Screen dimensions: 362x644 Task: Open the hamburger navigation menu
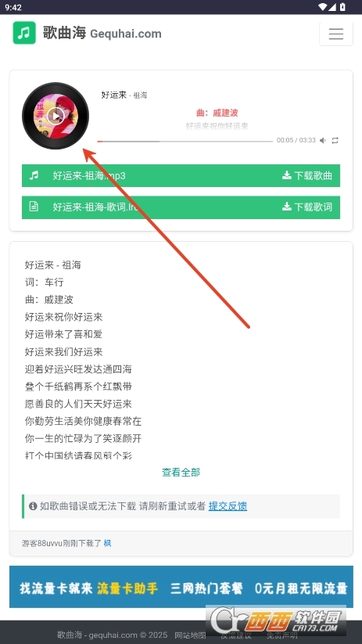click(335, 34)
